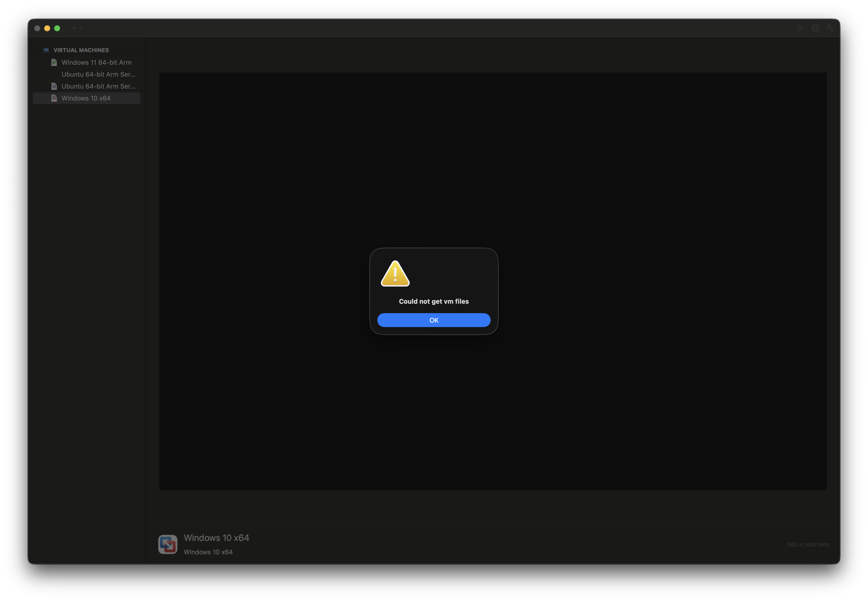
Task: Open VM Settings with the wrench icon
Action: pyautogui.click(x=830, y=28)
